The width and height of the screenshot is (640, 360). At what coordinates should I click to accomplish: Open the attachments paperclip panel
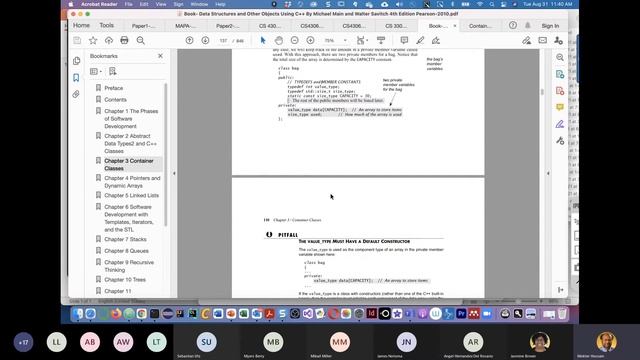[76, 94]
